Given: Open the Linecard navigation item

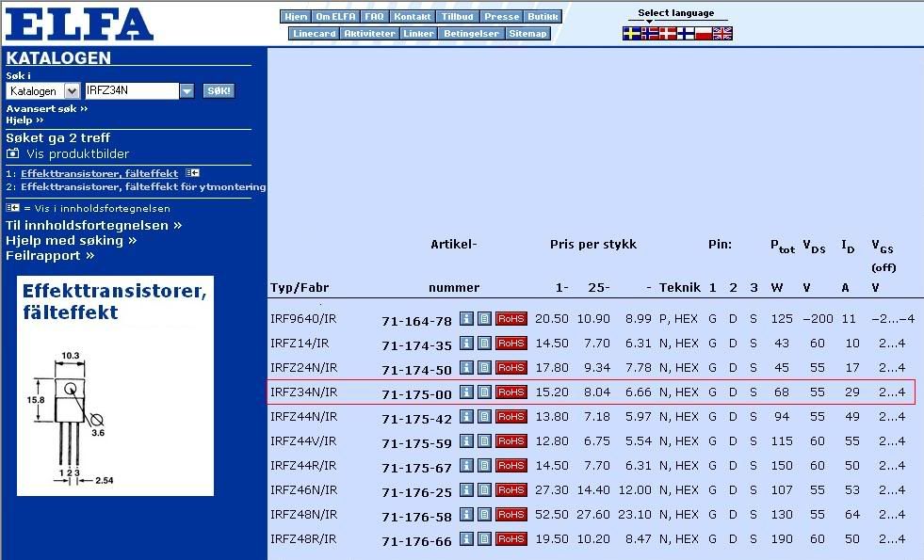Looking at the screenshot, I should pyautogui.click(x=314, y=34).
